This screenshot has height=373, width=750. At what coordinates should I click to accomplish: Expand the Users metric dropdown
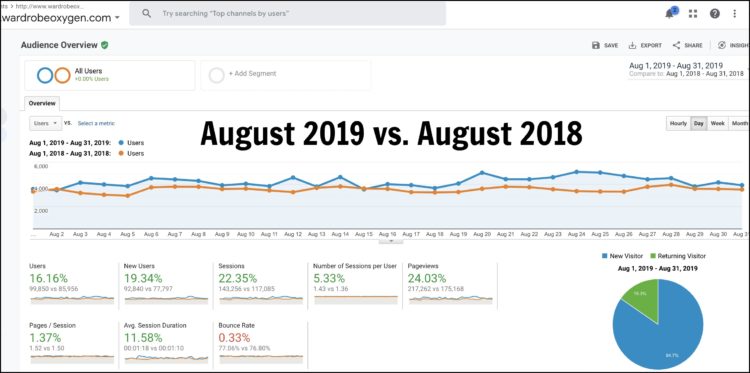45,123
